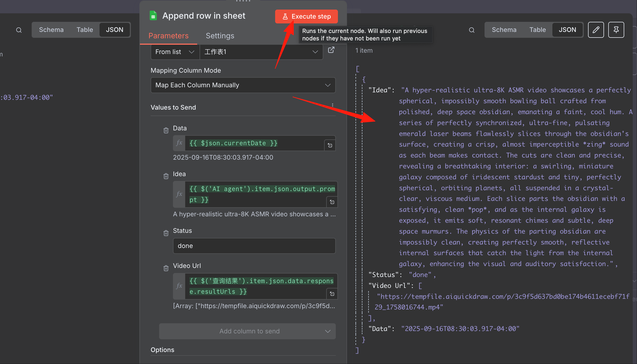Click the Idea expression field

coord(261,194)
